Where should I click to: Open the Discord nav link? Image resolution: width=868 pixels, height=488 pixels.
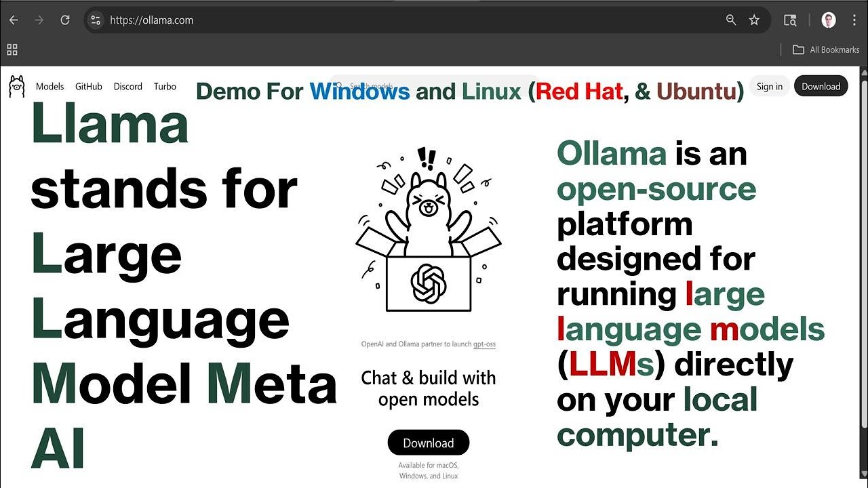coord(128,86)
